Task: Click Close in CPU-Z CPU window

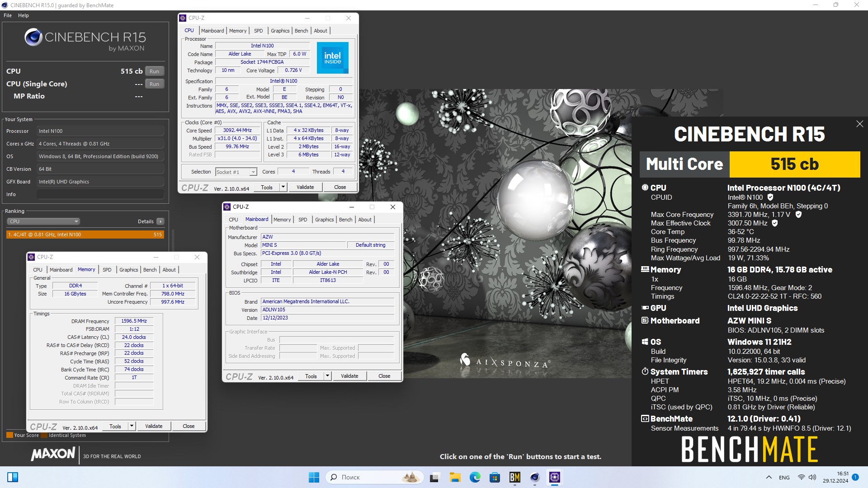Action: pyautogui.click(x=340, y=187)
